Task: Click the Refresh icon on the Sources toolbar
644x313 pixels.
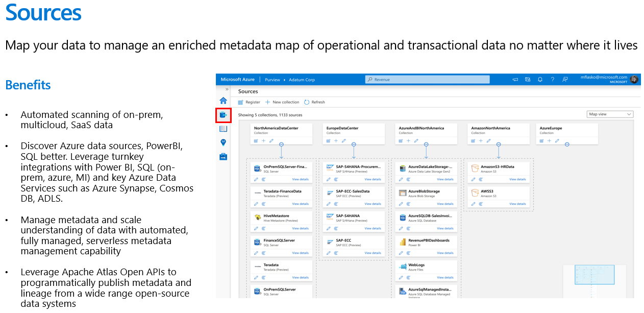Action: click(x=315, y=102)
